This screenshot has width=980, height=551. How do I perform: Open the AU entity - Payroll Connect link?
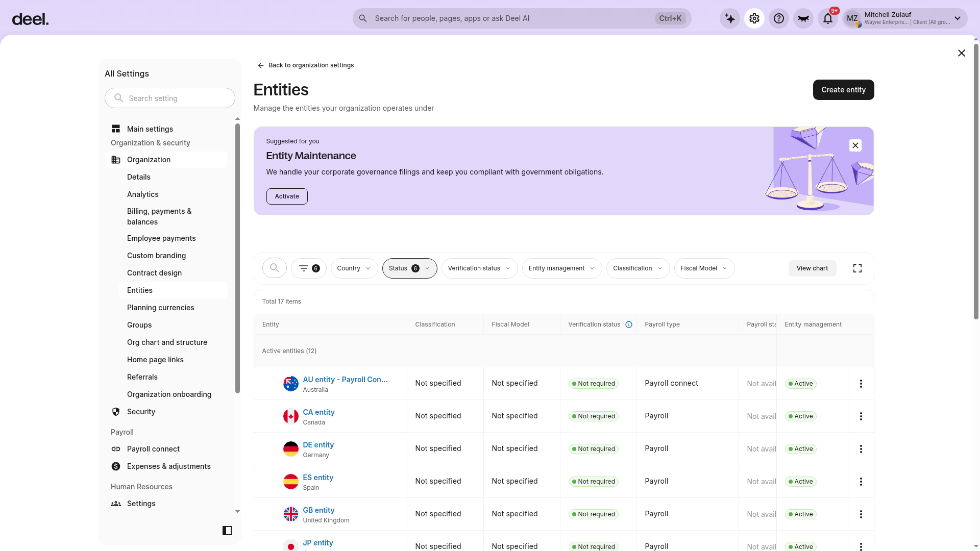tap(345, 380)
